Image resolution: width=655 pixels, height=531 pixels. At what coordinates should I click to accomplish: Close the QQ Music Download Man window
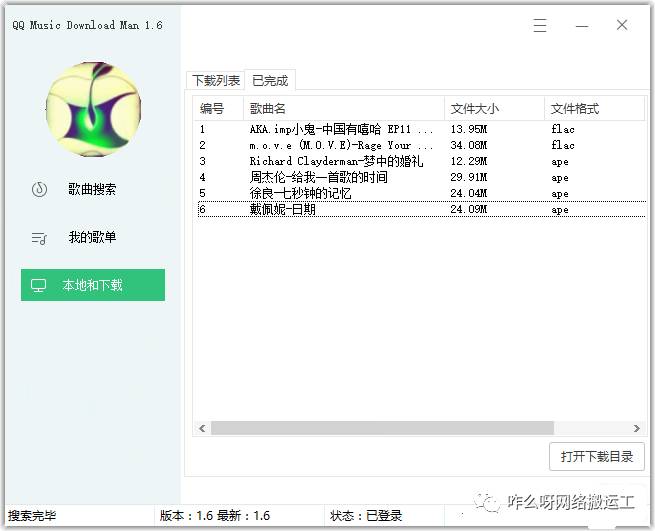(x=622, y=25)
